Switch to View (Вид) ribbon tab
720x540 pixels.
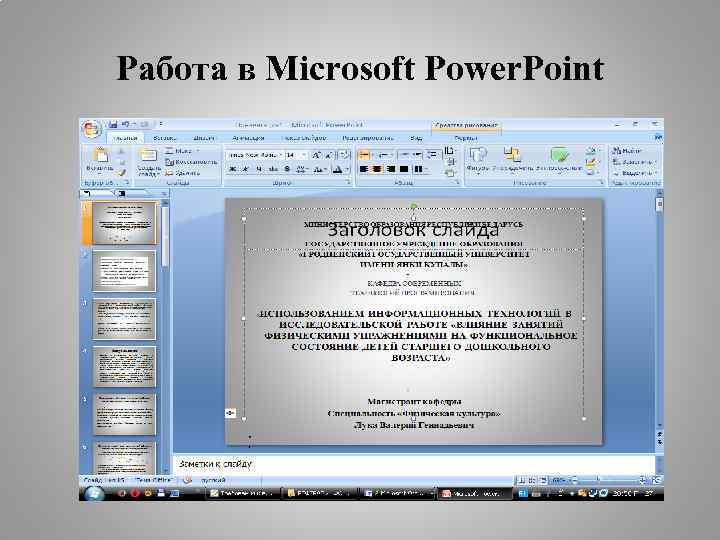(x=416, y=138)
